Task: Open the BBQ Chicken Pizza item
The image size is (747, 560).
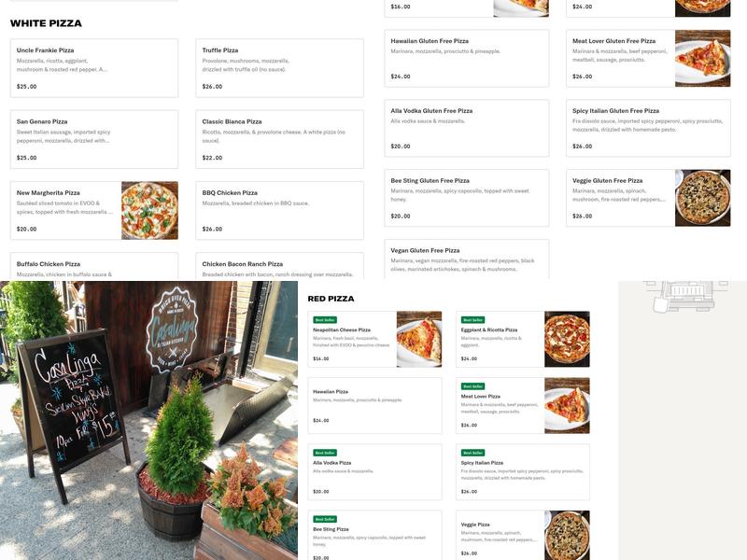Action: (x=279, y=210)
